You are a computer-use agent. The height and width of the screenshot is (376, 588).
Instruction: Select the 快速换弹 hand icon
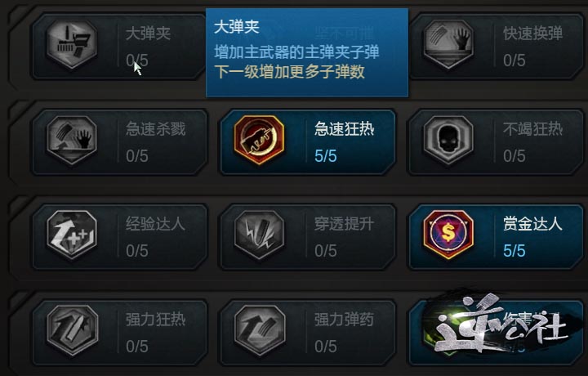(x=448, y=44)
